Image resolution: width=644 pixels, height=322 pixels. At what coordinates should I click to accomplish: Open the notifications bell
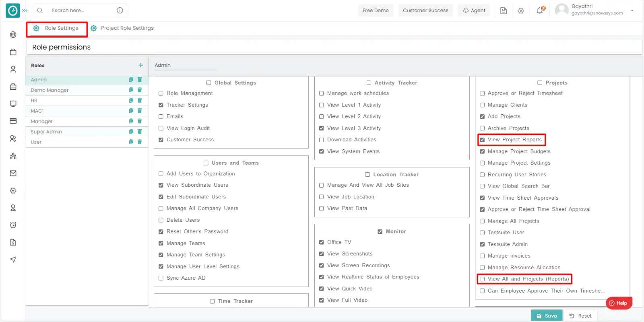(x=540, y=10)
